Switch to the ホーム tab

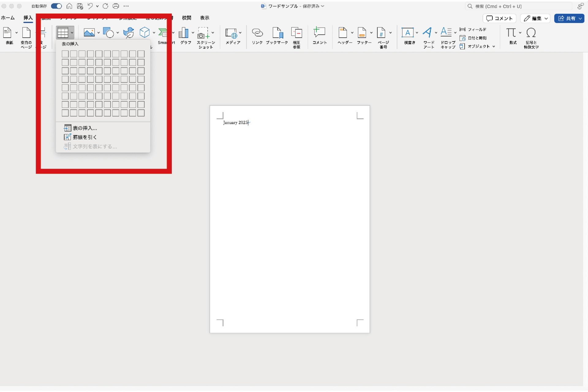(x=8, y=18)
